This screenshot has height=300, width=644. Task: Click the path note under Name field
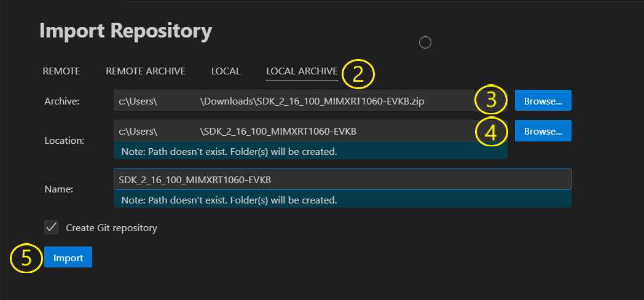[x=229, y=200]
